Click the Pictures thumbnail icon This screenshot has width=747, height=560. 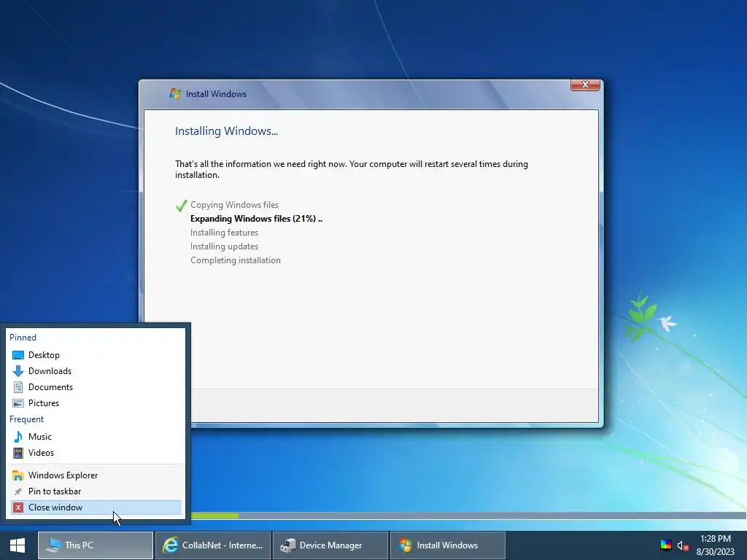point(18,402)
